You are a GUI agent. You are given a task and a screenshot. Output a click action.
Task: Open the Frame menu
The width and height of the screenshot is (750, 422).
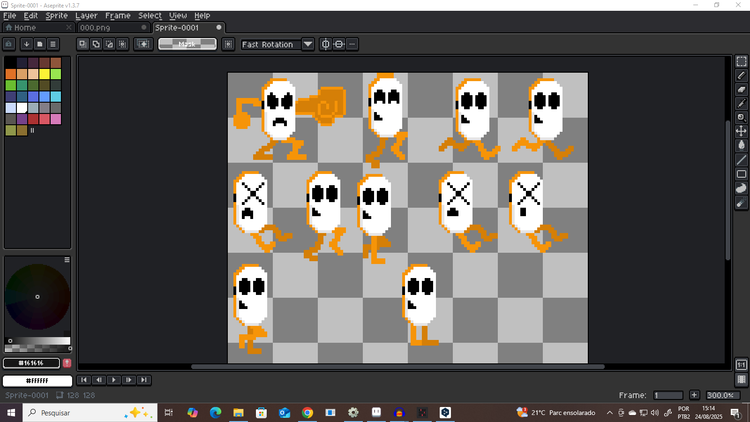pyautogui.click(x=118, y=16)
